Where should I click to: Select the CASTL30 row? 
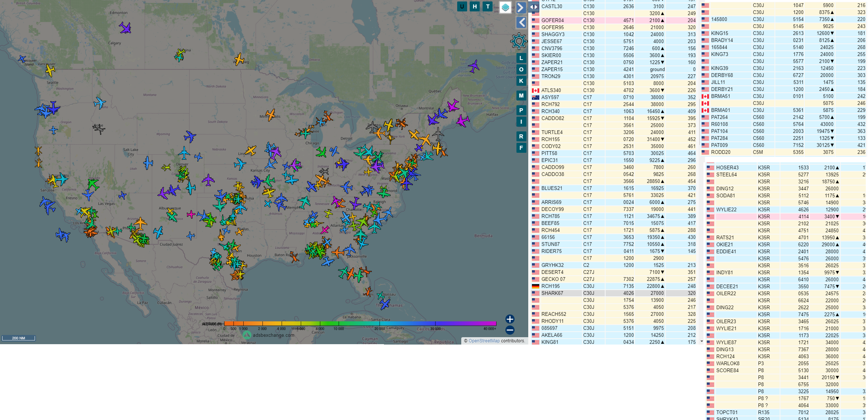coord(614,6)
